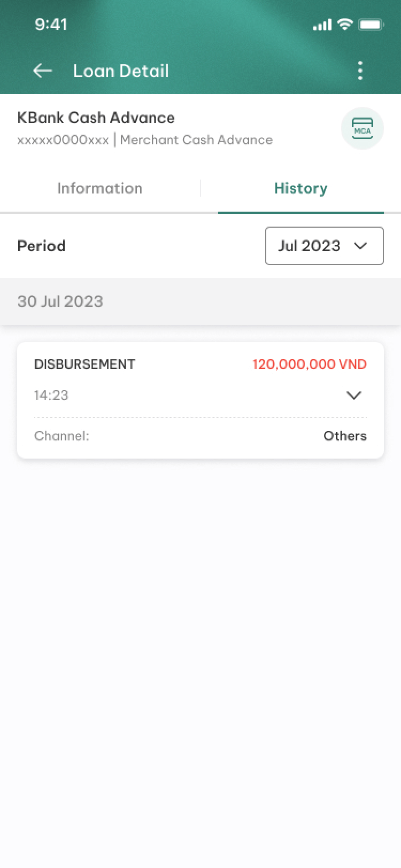Click the dropdown arrow beside Jul 2023
The width and height of the screenshot is (401, 868).
point(360,246)
